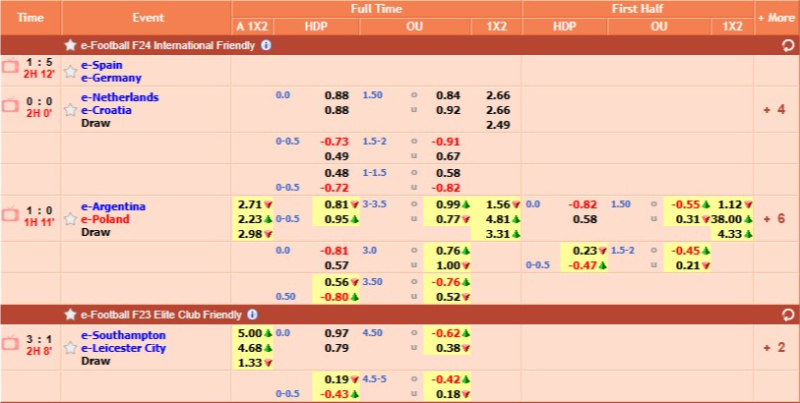Favorite the e-Netherlands vs e-Croatia match

(x=70, y=110)
